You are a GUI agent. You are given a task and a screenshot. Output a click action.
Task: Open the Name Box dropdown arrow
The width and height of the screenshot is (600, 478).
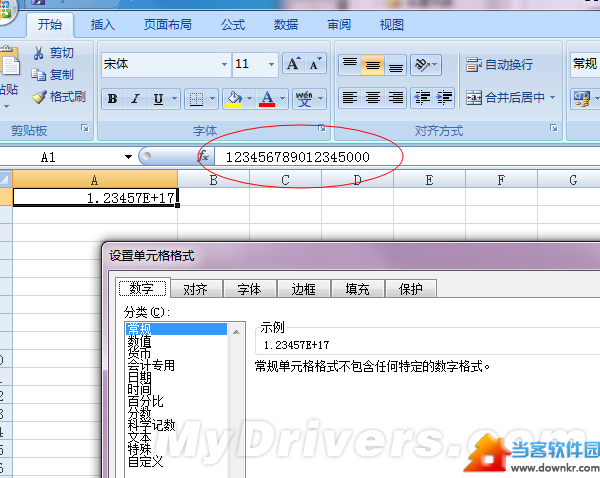[x=128, y=157]
